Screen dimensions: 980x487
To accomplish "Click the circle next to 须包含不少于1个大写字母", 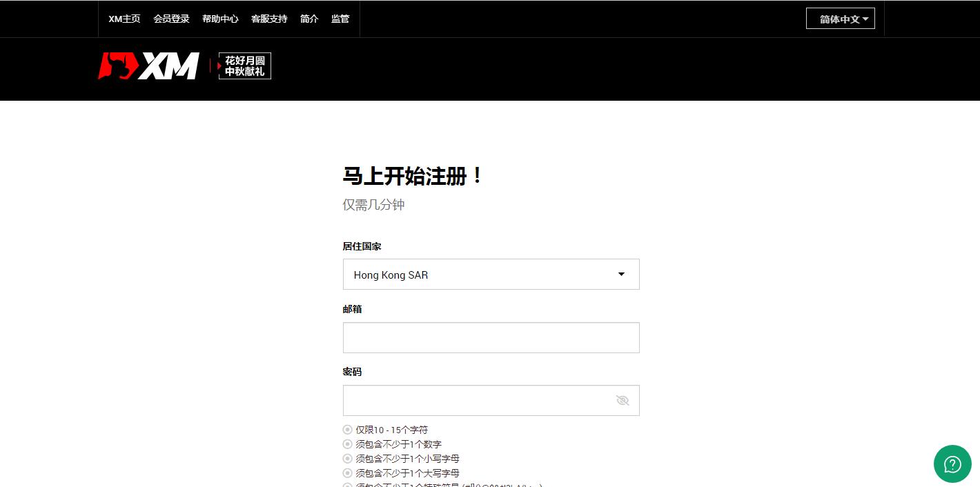I will [x=347, y=473].
